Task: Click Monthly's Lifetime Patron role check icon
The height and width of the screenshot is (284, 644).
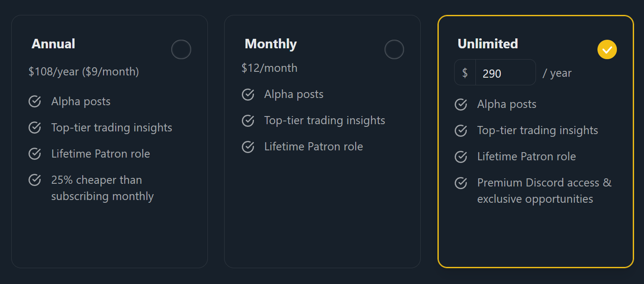Action: tap(248, 147)
